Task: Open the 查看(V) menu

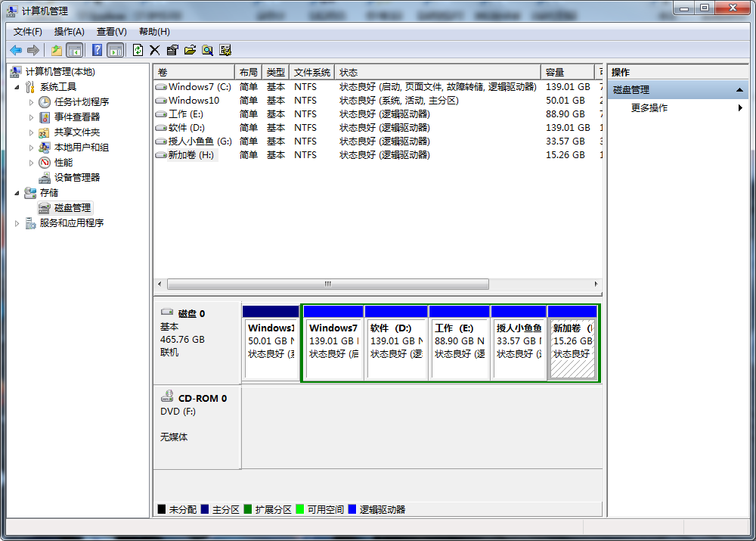Action: [x=111, y=32]
